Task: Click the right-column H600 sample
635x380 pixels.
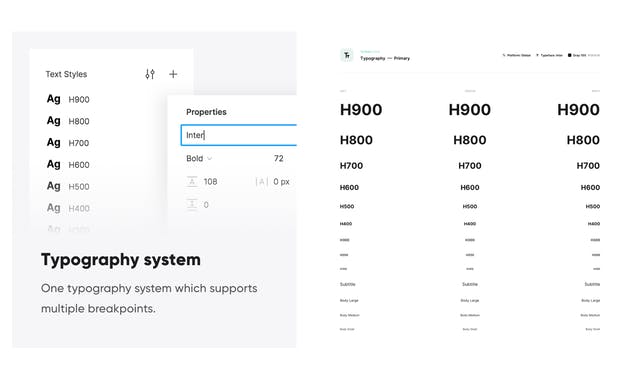Action: pyautogui.click(x=590, y=188)
